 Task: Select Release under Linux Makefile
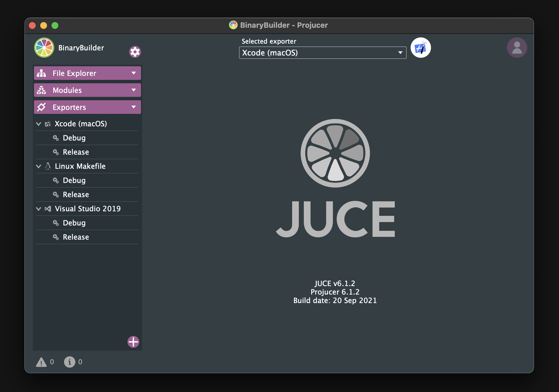(x=87, y=195)
